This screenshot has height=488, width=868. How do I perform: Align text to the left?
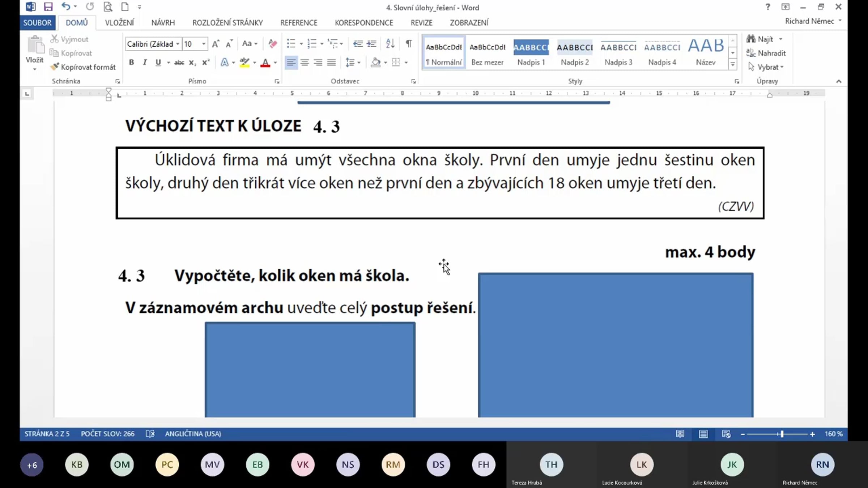click(x=291, y=63)
